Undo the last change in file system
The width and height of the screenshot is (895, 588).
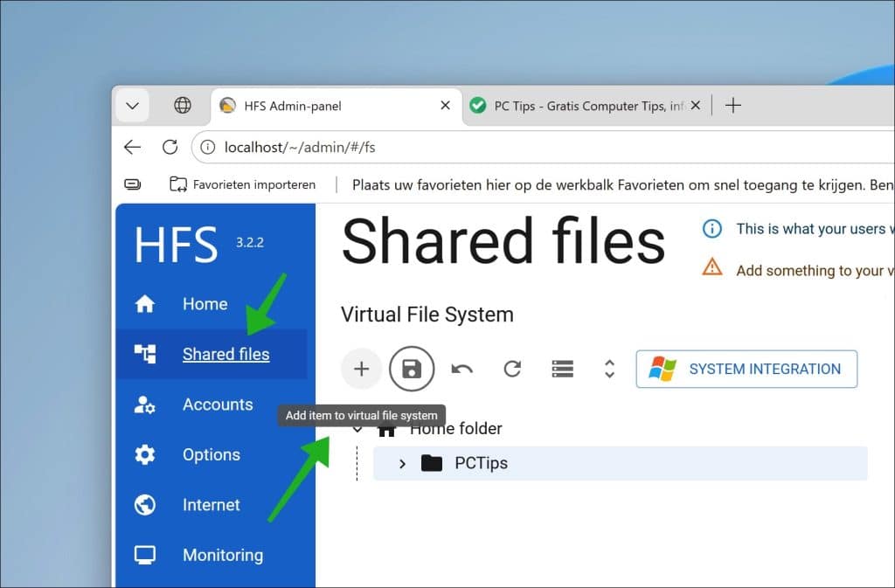(x=461, y=369)
